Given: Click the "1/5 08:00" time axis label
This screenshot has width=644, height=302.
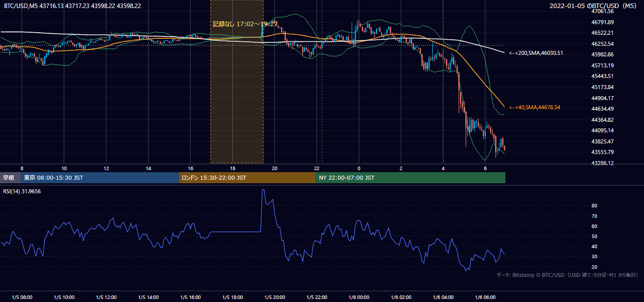Looking at the screenshot, I should tap(22, 297).
